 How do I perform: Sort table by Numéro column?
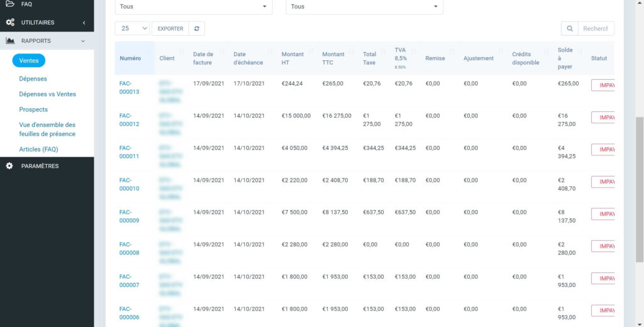coord(135,58)
